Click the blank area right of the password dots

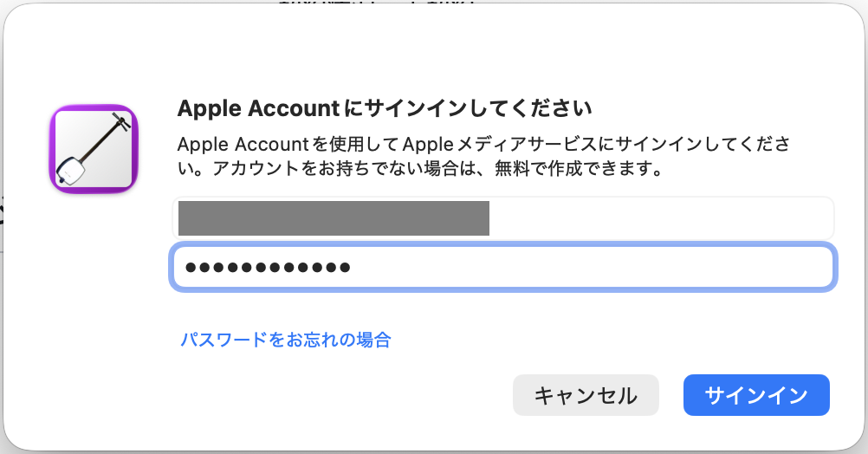589,268
